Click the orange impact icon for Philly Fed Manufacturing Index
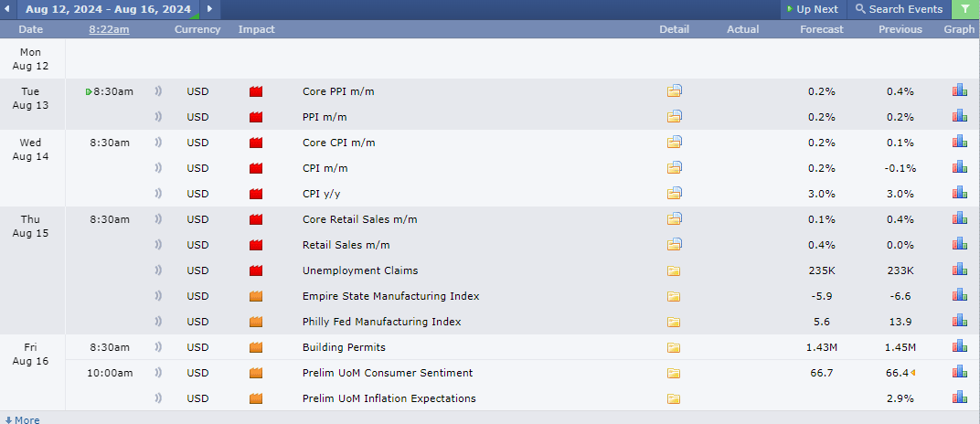The width and height of the screenshot is (980, 424). [x=256, y=323]
